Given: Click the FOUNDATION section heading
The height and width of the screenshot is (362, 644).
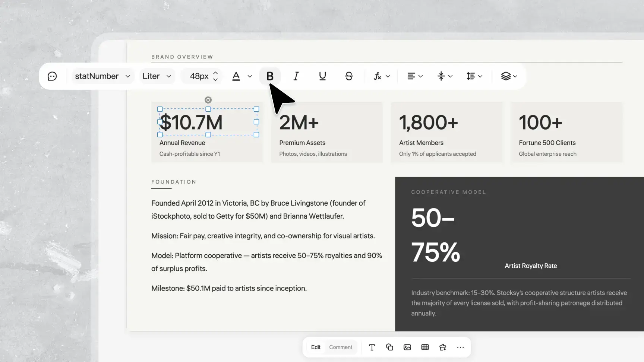Looking at the screenshot, I should coord(174,182).
